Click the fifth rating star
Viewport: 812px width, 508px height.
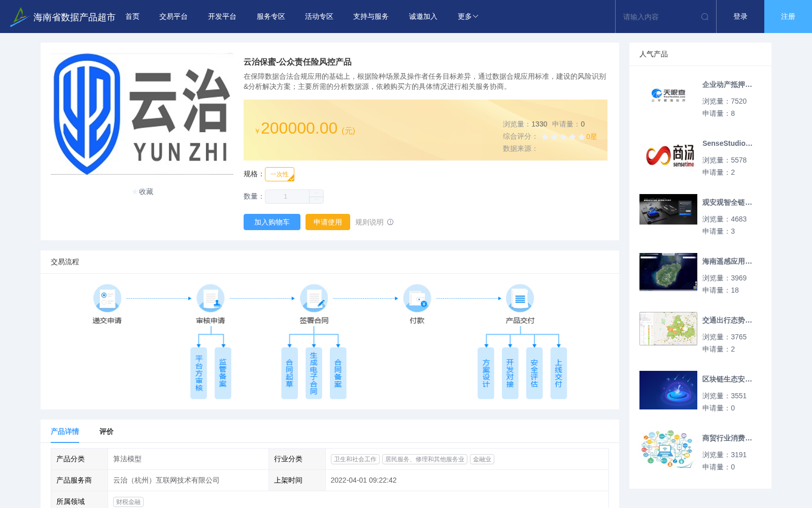point(582,137)
